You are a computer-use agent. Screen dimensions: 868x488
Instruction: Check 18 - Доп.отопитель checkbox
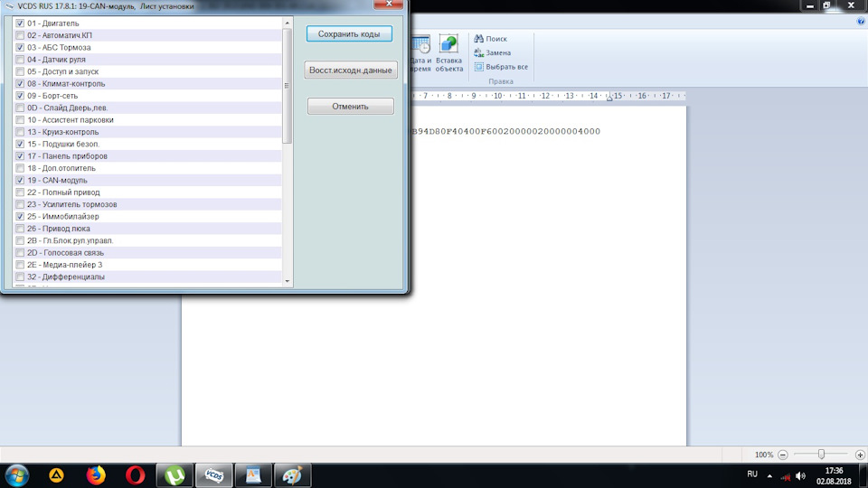(x=20, y=168)
